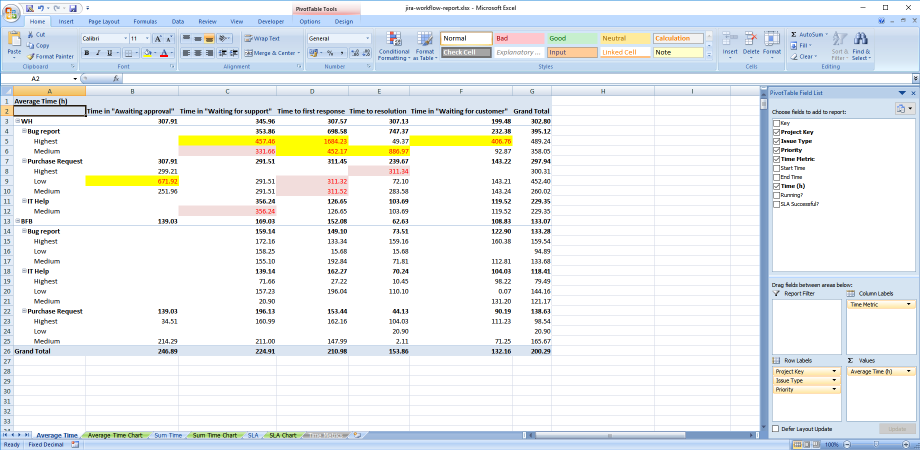The width and height of the screenshot is (920, 450).
Task: Open the Sum Time Chart sheet tab
Action: coord(215,436)
